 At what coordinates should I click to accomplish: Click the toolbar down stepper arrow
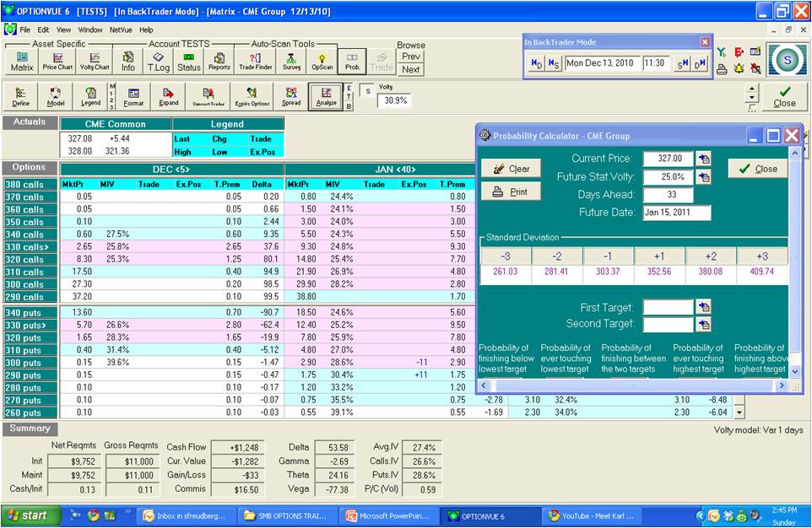pos(751,98)
